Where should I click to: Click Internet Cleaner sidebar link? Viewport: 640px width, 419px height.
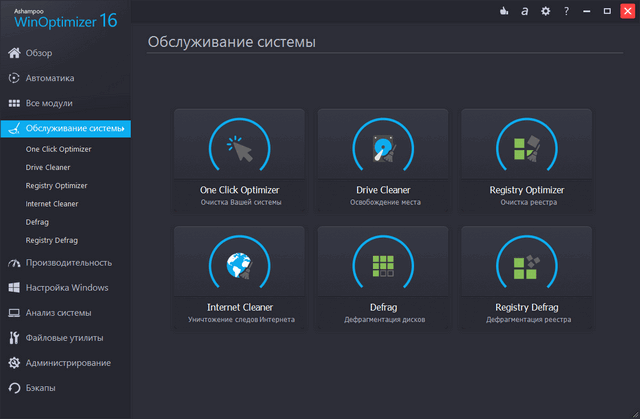(54, 204)
